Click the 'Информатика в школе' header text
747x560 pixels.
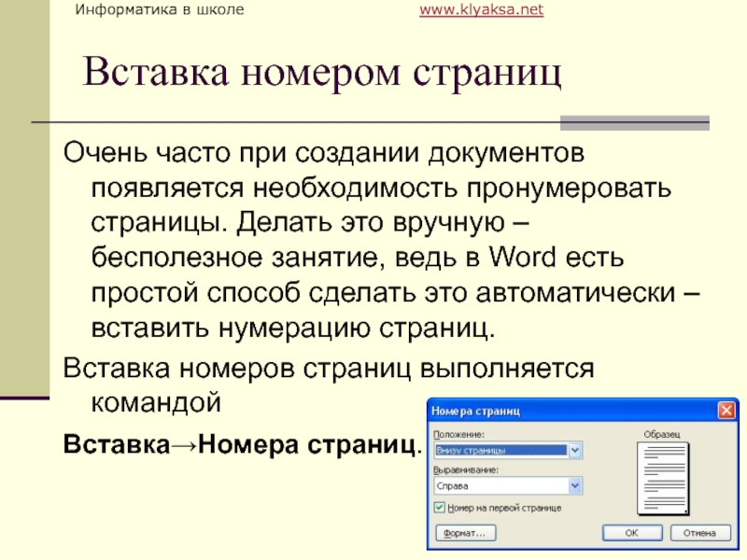point(160,10)
